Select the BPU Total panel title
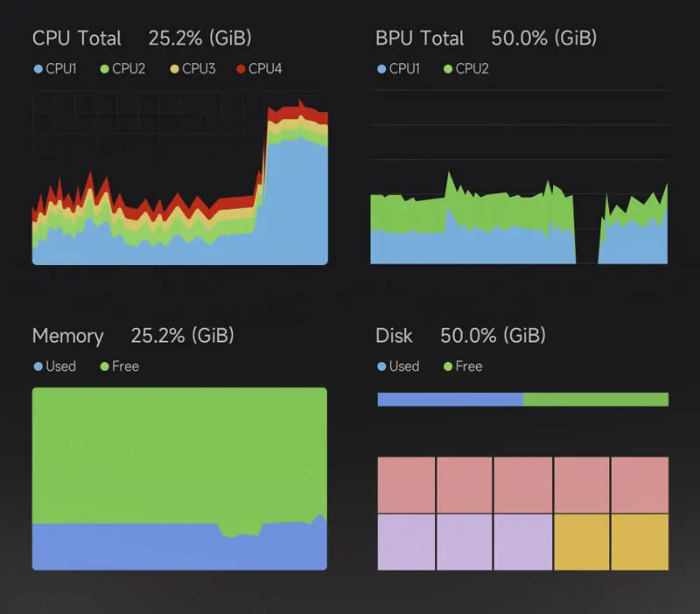 pos(420,38)
